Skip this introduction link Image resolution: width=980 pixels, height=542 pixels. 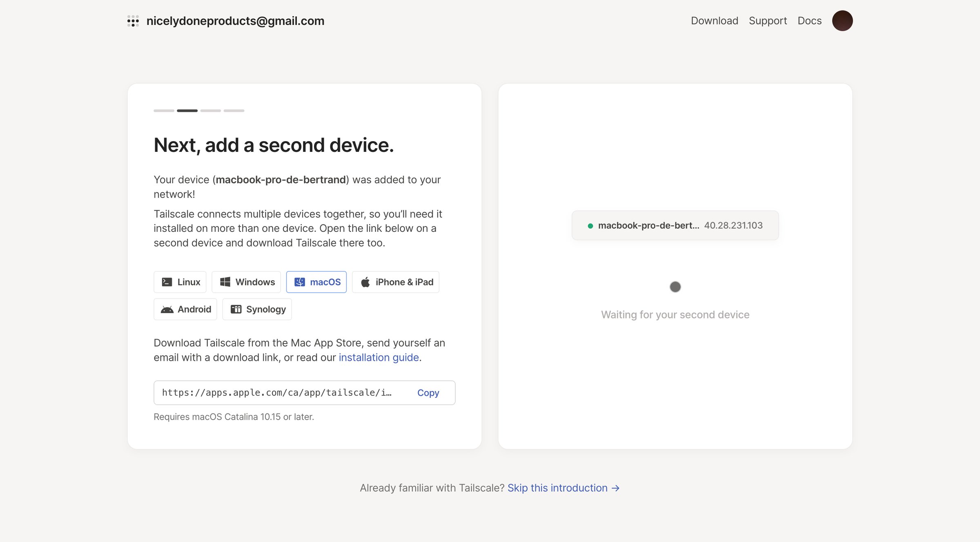coord(563,488)
